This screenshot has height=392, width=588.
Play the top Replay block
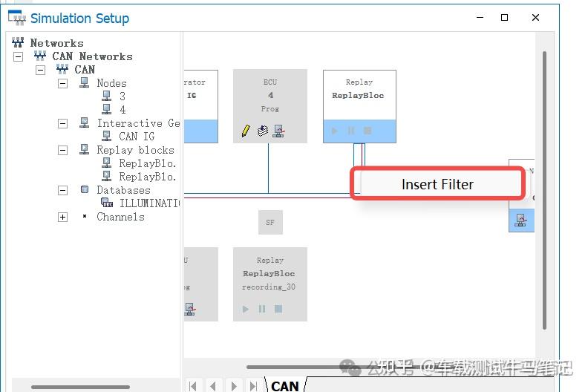point(335,131)
